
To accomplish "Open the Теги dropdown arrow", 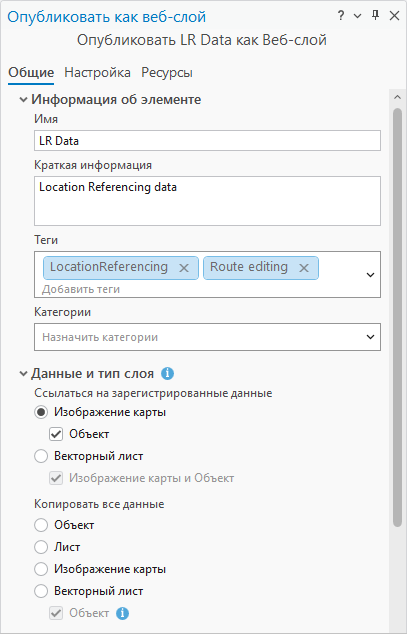I will (x=370, y=275).
